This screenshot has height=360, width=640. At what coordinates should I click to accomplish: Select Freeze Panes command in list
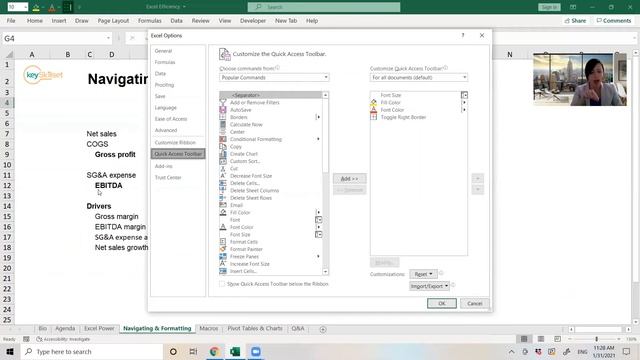pos(271,257)
